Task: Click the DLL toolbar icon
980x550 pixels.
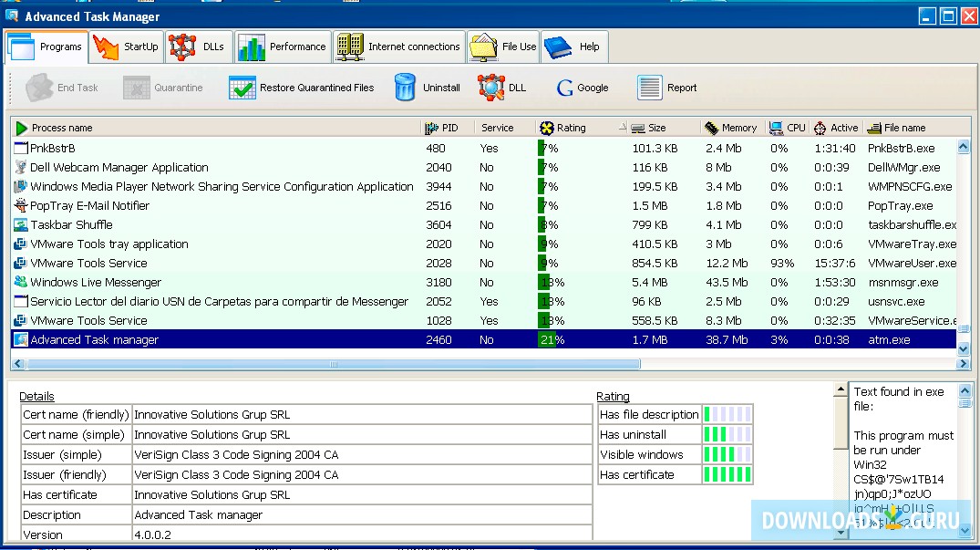Action: 491,88
